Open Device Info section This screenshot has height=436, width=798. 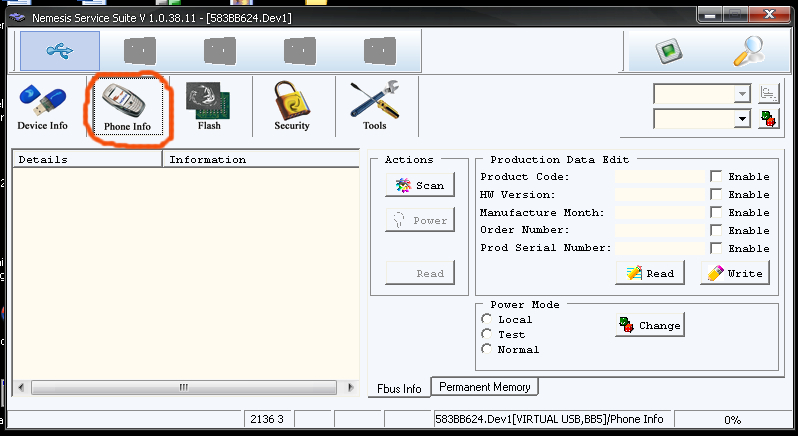point(43,108)
